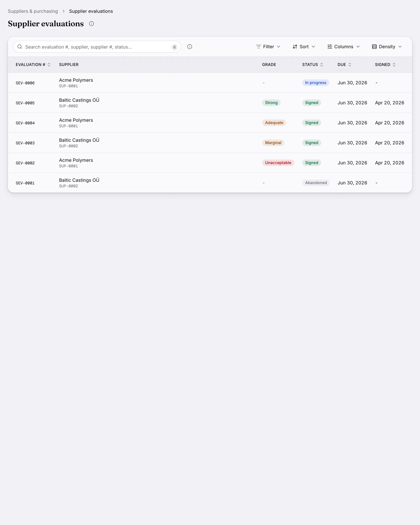Open evaluation SEV-0004
Viewport: 420px width, 525px height.
[25, 123]
